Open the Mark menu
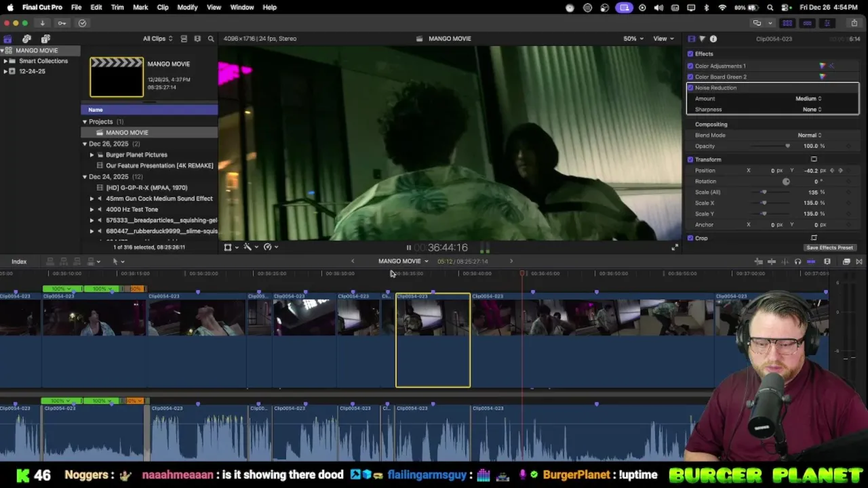The image size is (868, 488). (140, 7)
